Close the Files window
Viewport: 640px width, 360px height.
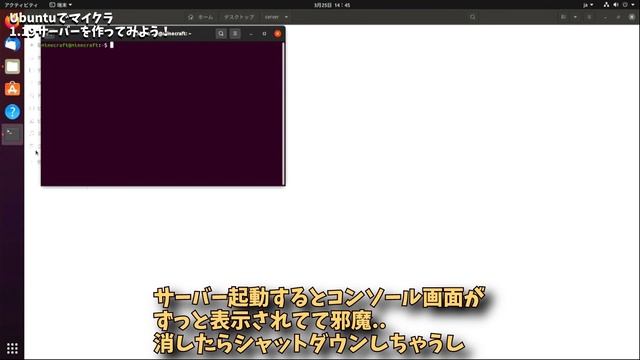632,17
